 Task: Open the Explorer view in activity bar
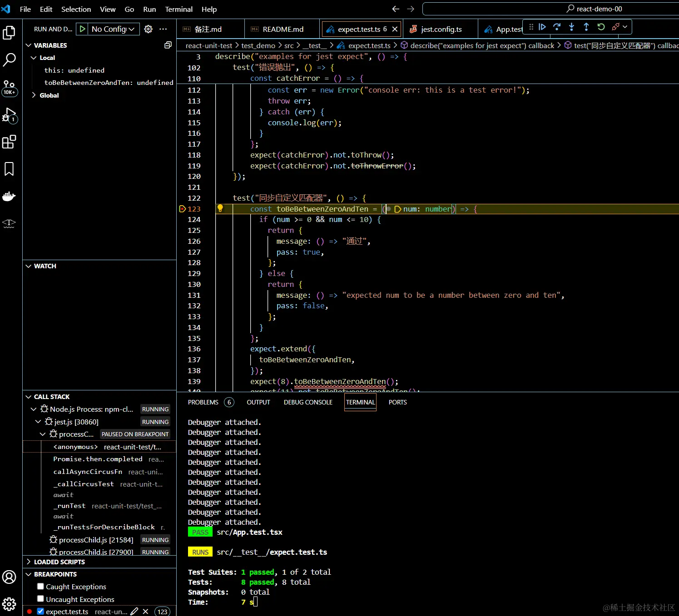click(9, 33)
